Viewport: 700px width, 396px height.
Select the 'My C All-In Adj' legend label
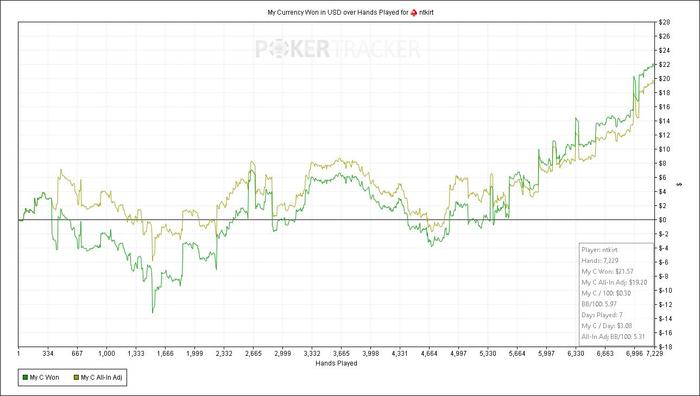point(101,378)
